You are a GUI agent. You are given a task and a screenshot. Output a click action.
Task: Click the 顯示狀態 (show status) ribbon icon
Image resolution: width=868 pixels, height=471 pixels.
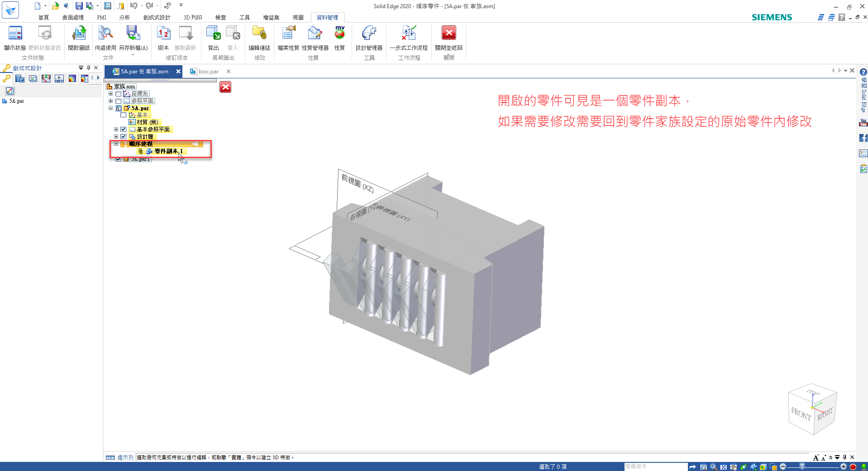[x=15, y=33]
